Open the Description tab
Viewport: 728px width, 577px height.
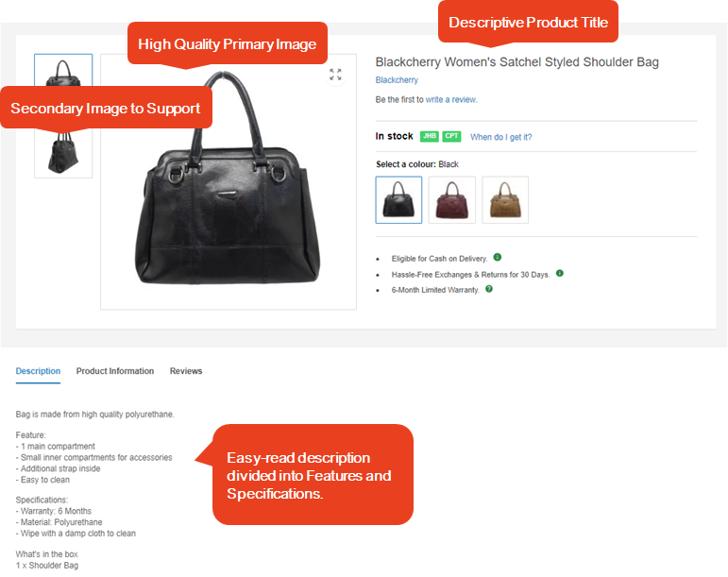(x=38, y=371)
